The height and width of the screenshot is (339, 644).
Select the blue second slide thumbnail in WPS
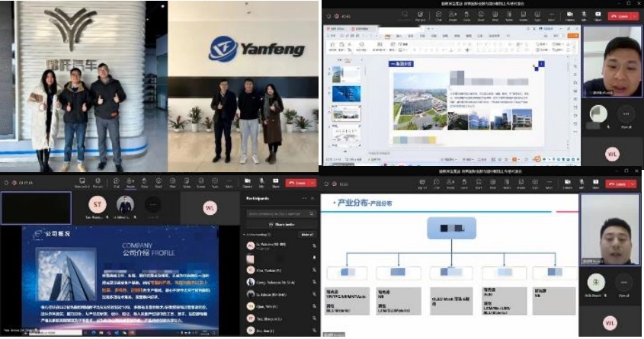point(346,94)
